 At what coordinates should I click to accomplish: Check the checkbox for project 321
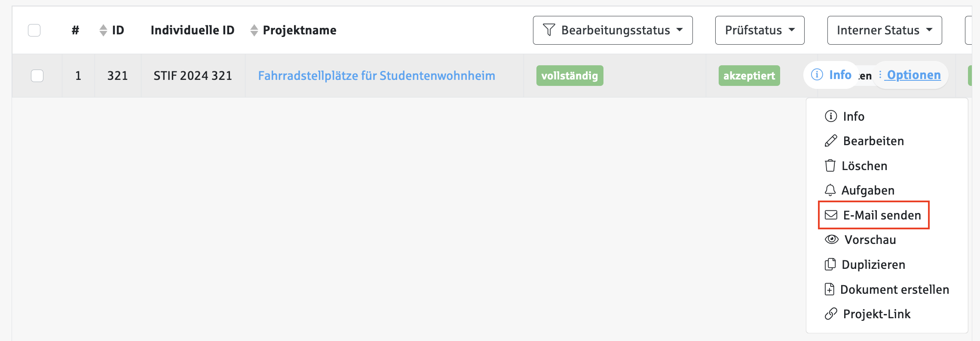click(x=37, y=76)
